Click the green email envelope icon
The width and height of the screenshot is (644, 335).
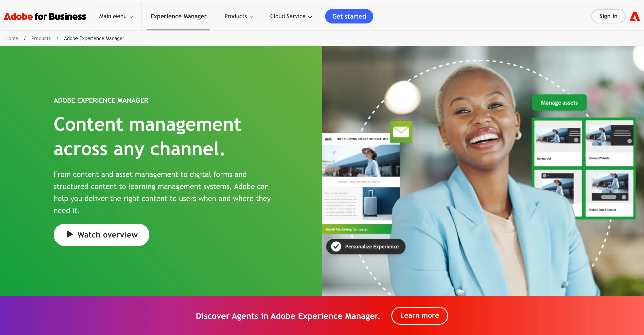click(401, 132)
